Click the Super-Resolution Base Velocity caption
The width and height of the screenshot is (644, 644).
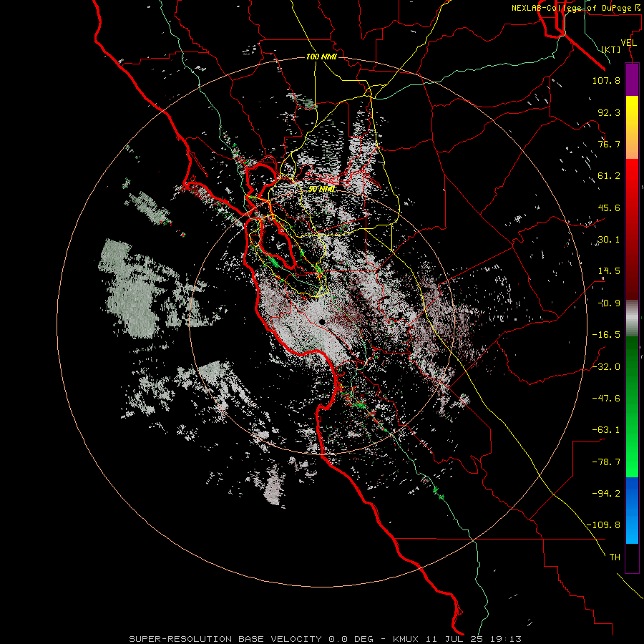pyautogui.click(x=326, y=639)
